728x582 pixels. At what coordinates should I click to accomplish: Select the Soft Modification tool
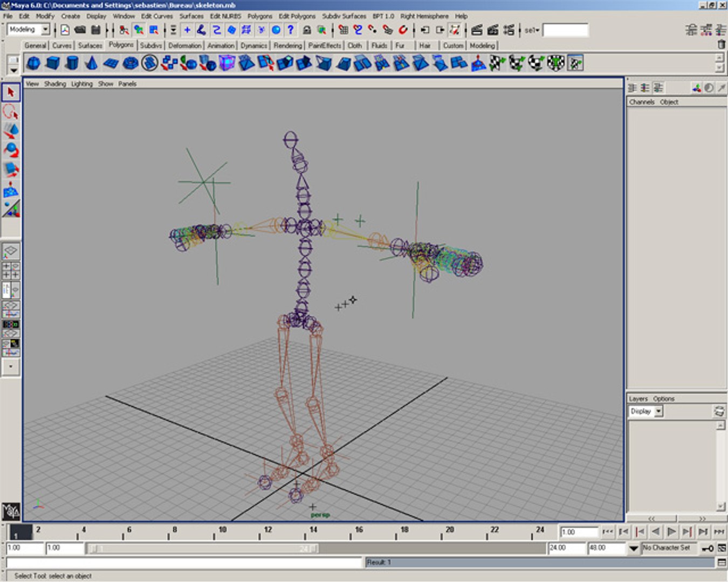10,189
